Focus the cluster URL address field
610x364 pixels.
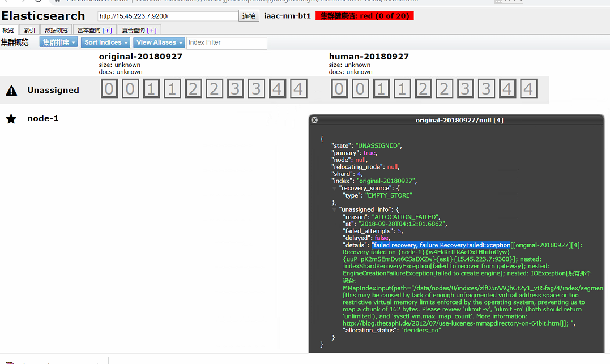coord(168,16)
